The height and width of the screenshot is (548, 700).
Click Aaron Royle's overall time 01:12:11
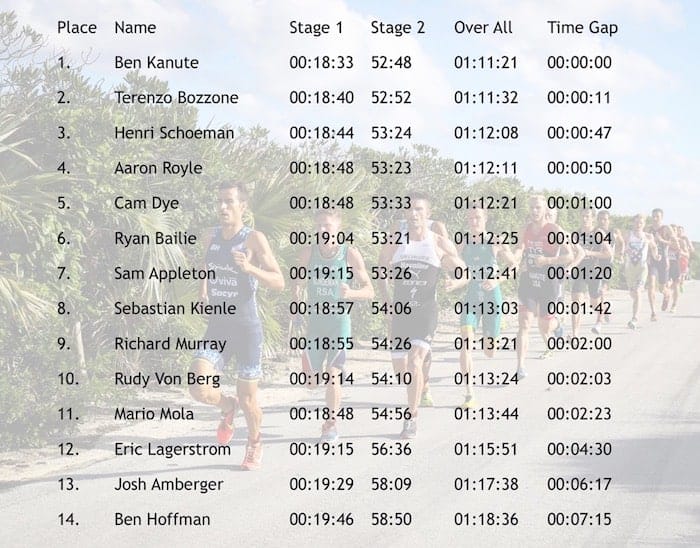[486, 168]
